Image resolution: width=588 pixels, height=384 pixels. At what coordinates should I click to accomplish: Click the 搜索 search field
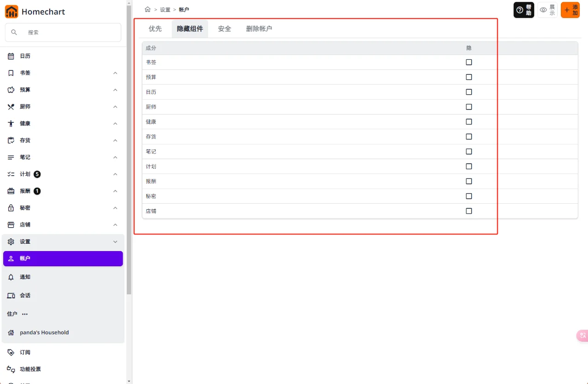click(63, 32)
